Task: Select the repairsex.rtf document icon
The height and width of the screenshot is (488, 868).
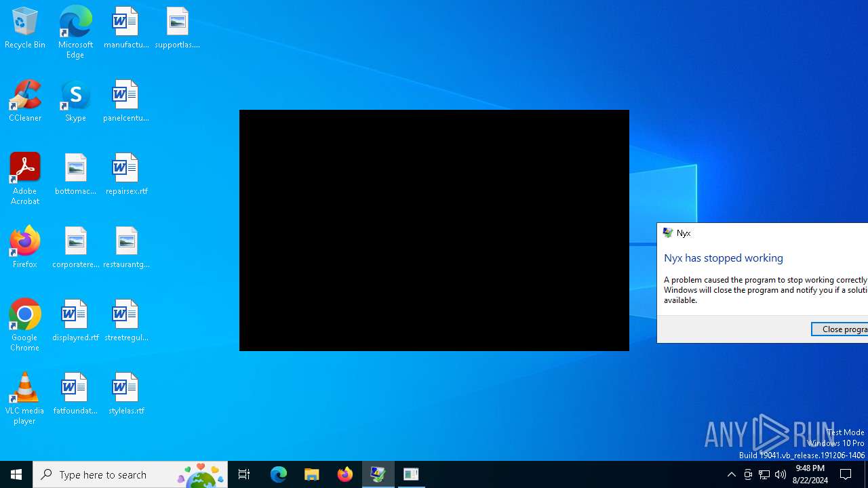Action: [126, 175]
